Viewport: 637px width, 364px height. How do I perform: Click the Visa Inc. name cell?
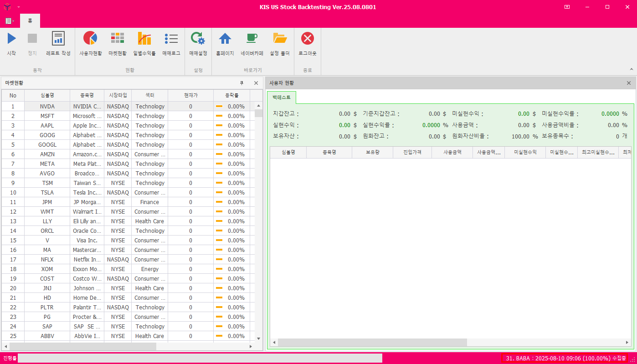[87, 240]
